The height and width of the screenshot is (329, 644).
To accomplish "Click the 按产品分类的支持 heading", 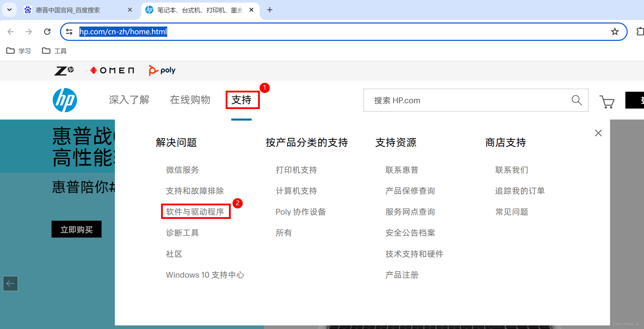I will (307, 143).
